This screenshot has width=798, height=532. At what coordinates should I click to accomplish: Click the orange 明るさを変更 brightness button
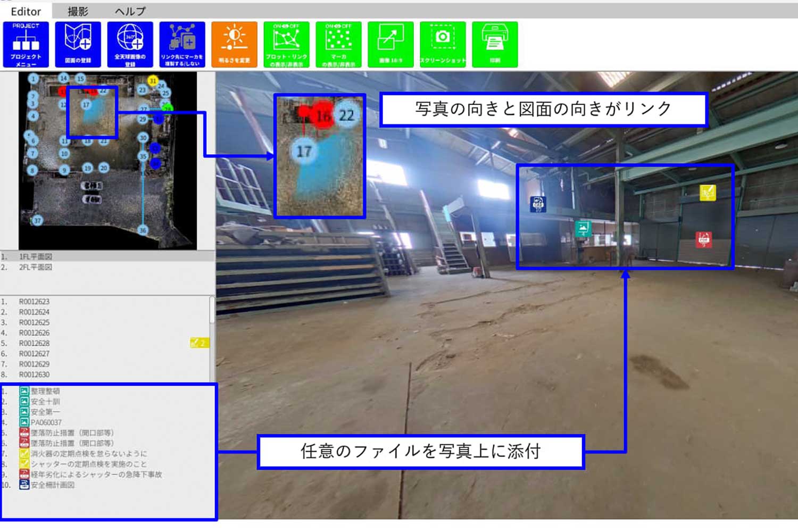pos(234,45)
